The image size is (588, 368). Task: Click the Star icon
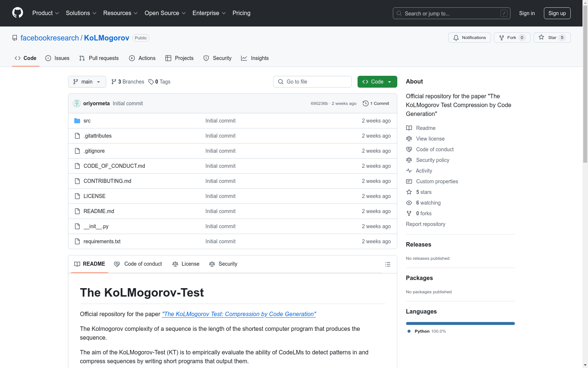(x=541, y=37)
